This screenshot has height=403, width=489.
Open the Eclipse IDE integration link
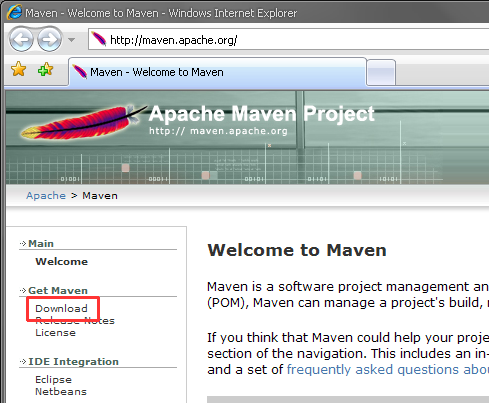pyautogui.click(x=53, y=380)
